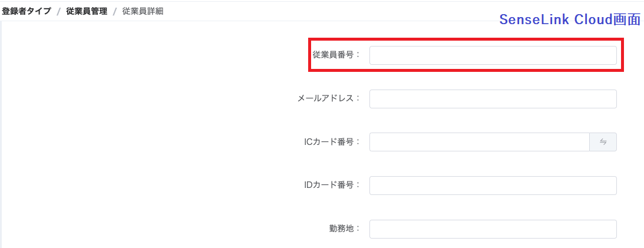Viewport: 644px width, 248px height.
Task: Go to 登録者タイプ breadcrumb
Action: click(27, 11)
